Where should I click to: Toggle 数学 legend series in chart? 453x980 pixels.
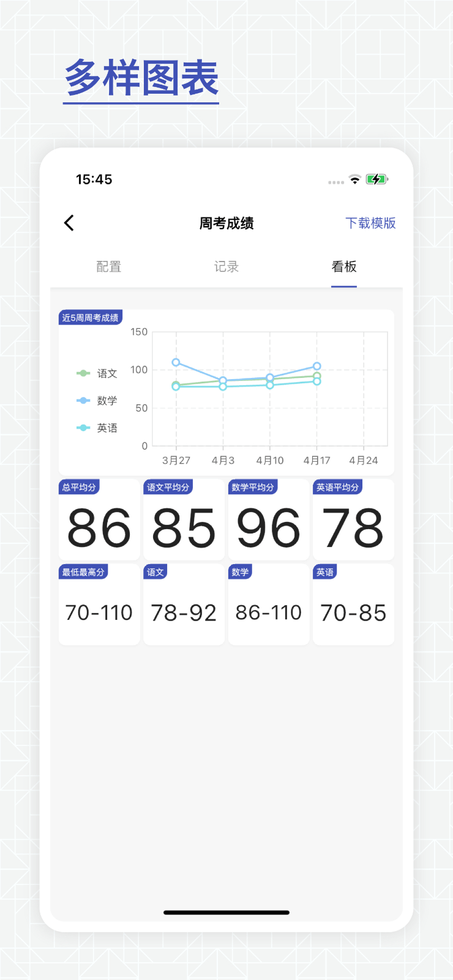pos(97,401)
